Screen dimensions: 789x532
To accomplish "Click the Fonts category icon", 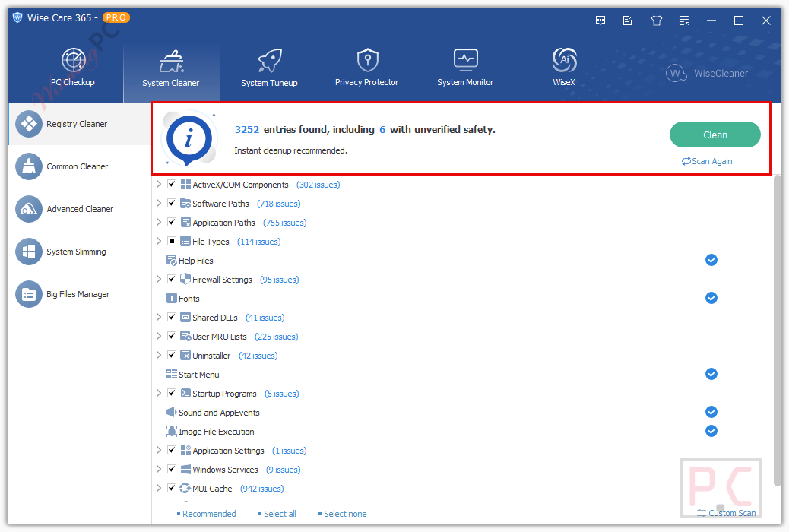I will coord(172,299).
